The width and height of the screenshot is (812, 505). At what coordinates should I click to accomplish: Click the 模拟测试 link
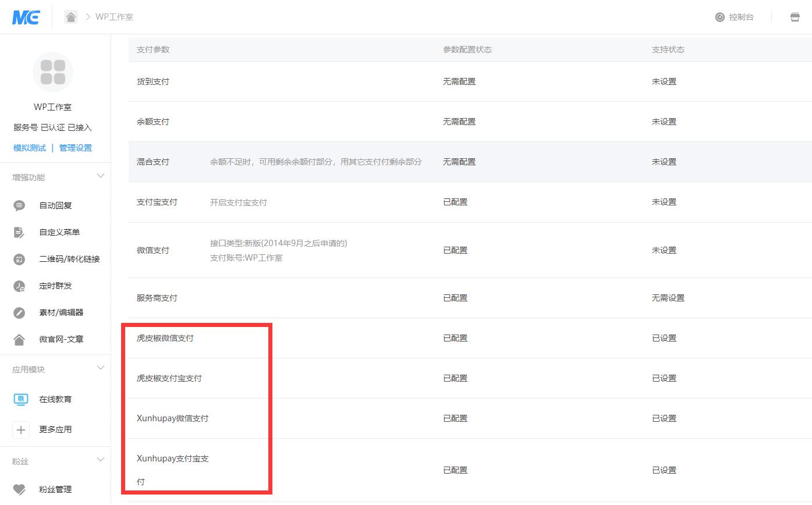(x=30, y=148)
